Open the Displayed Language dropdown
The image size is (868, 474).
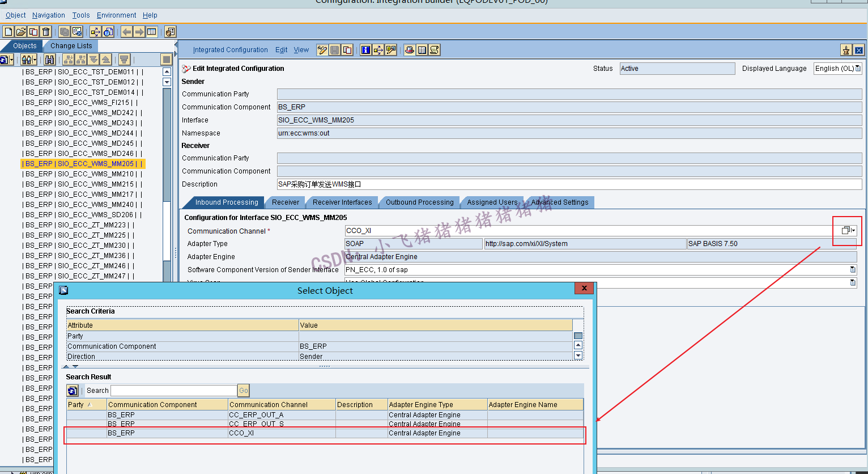pyautogui.click(x=858, y=69)
